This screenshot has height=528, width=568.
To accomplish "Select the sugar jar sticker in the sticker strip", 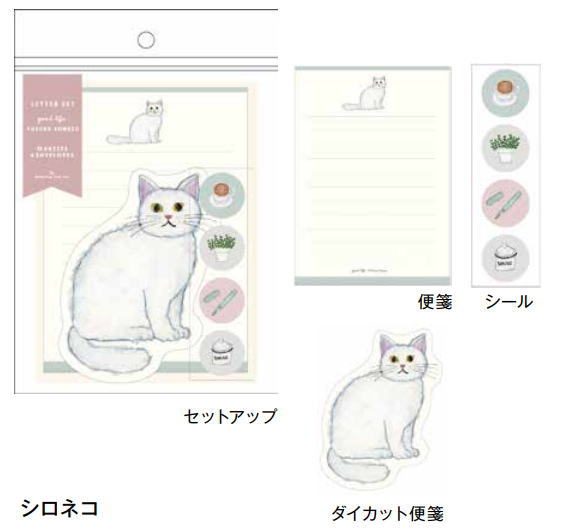I will (505, 259).
